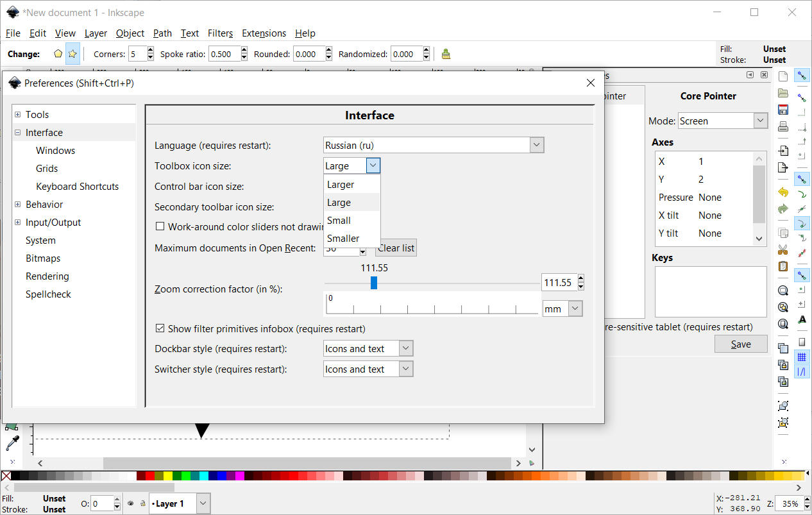The width and height of the screenshot is (812, 515).
Task: Toggle snap to page border icon
Action: pyautogui.click(x=802, y=342)
